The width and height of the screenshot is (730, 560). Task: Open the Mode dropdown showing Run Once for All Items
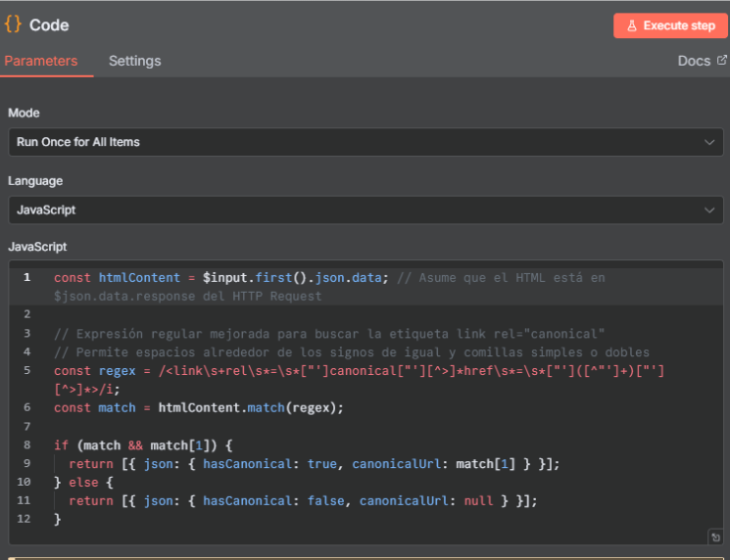click(x=365, y=142)
